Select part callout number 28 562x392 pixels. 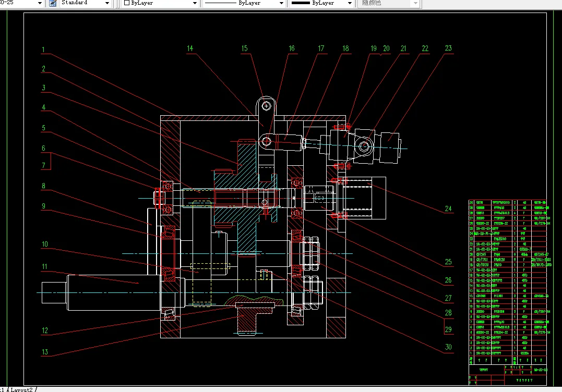pos(448,313)
